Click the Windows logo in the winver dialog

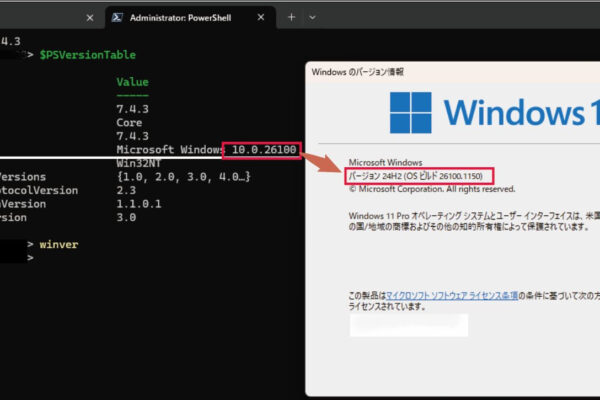point(410,113)
